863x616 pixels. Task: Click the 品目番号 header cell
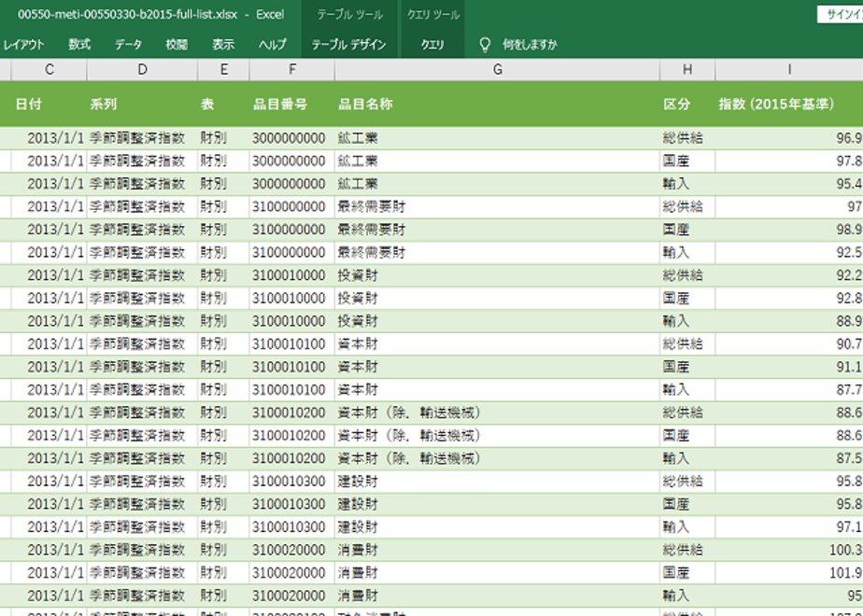click(291, 104)
